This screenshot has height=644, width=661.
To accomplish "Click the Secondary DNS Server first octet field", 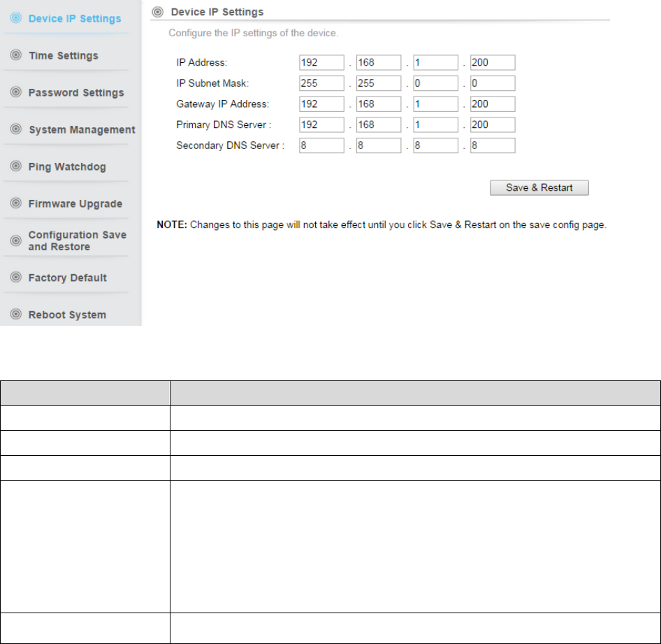I will [321, 145].
